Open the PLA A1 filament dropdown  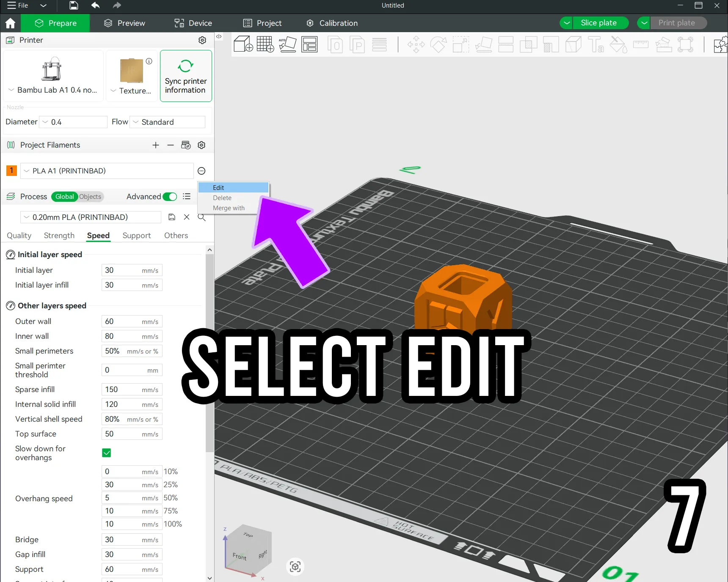(x=107, y=171)
